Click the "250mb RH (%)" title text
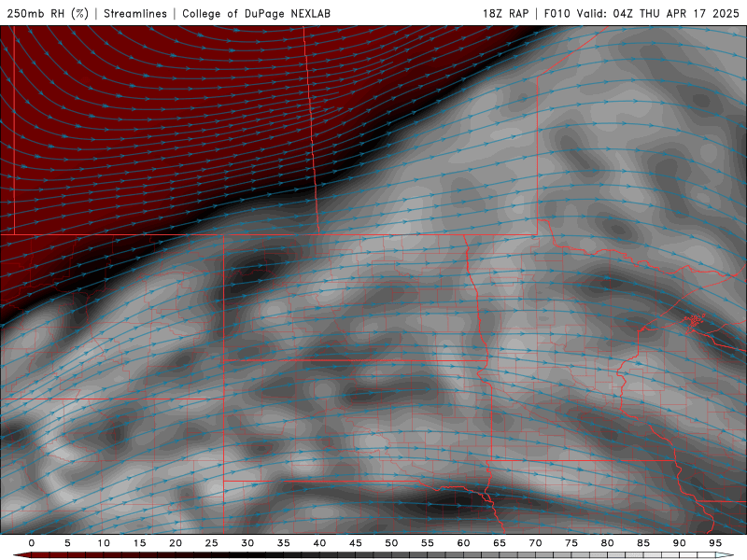The height and width of the screenshot is (560, 747). 48,13
